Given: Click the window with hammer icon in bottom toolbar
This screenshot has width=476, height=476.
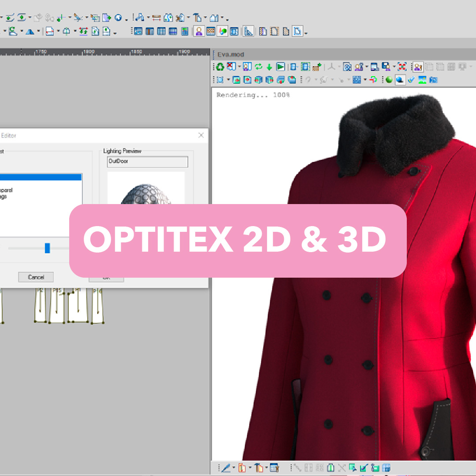Looking at the screenshot, I should click(274, 468).
